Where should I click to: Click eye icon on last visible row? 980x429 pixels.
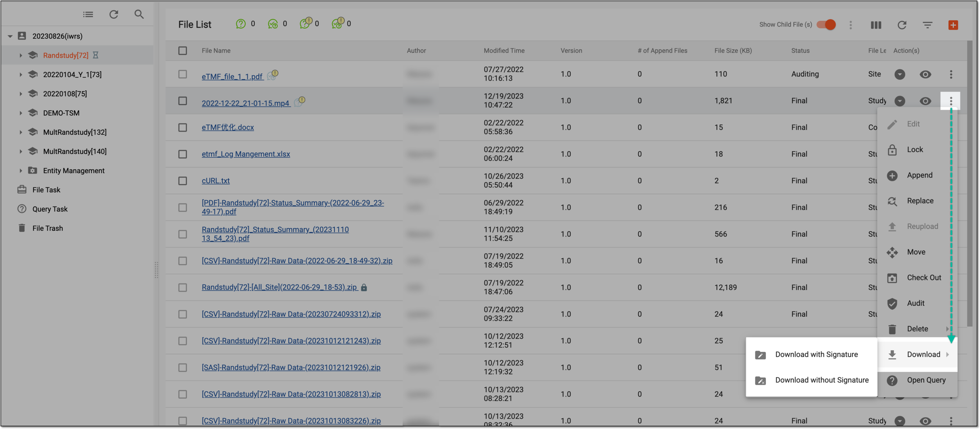coord(926,421)
